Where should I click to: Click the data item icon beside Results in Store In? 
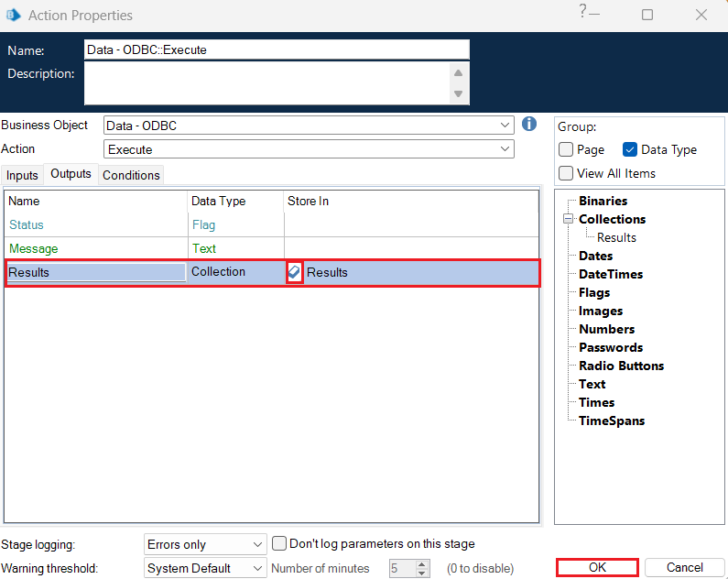click(x=294, y=272)
